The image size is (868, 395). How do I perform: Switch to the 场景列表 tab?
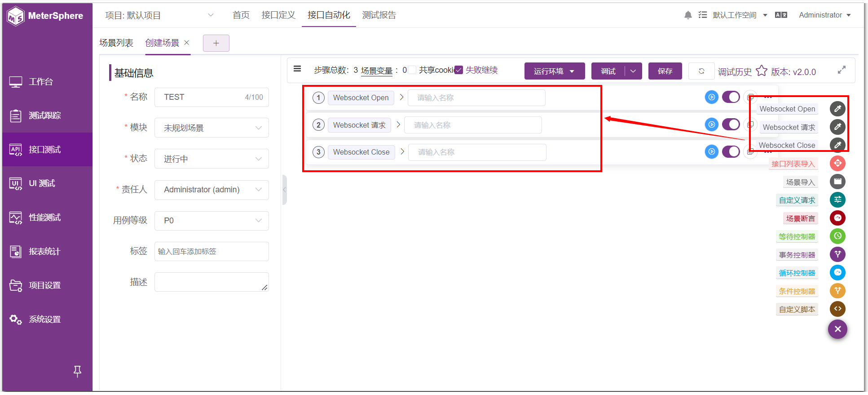point(116,43)
